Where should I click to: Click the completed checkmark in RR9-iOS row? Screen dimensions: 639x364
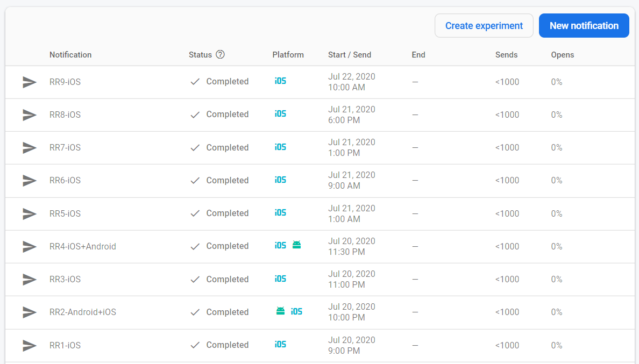point(195,82)
